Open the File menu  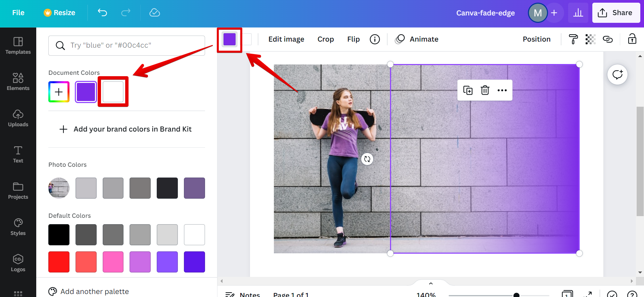18,13
